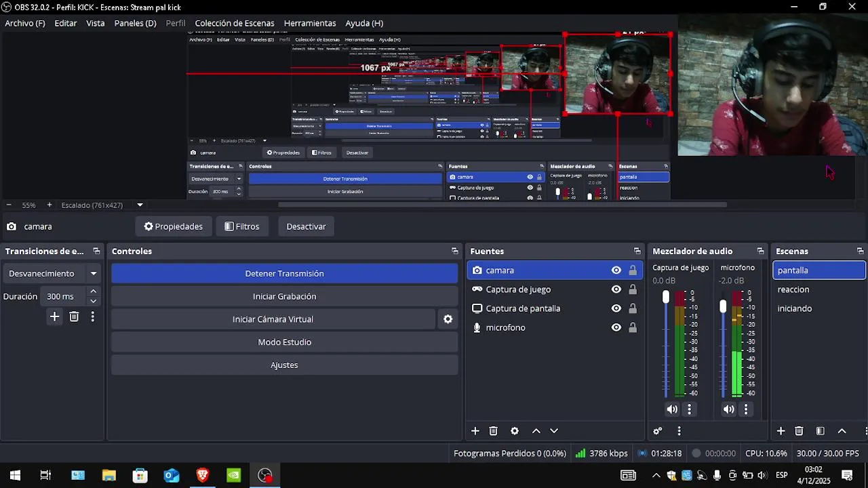Show hidden system tray icons chevron
This screenshot has width=868, height=488.
point(656,475)
